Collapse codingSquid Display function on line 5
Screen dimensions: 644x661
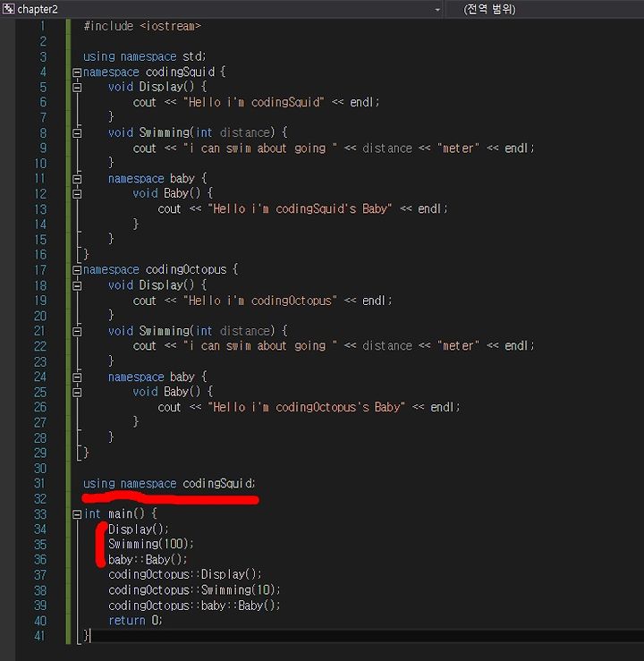pyautogui.click(x=77, y=88)
